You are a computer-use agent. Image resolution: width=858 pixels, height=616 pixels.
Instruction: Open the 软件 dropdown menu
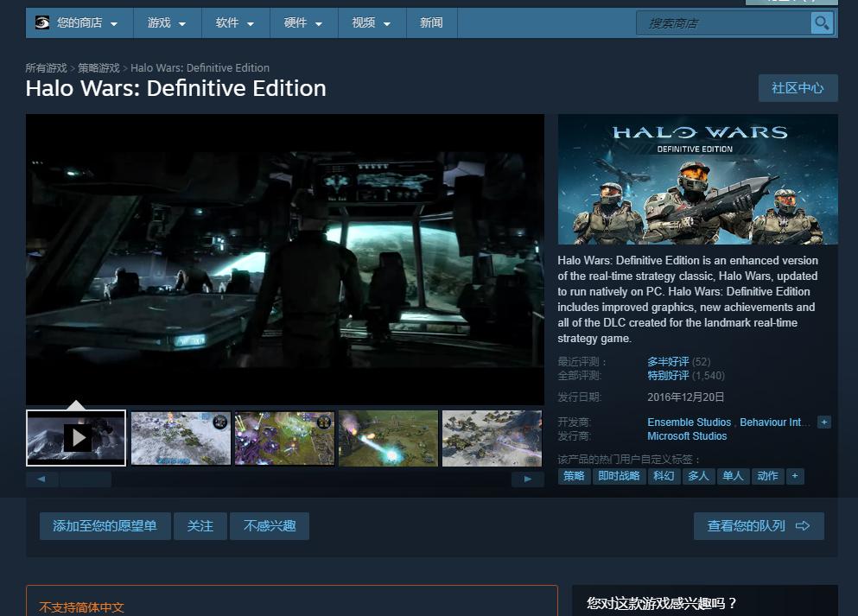235,23
